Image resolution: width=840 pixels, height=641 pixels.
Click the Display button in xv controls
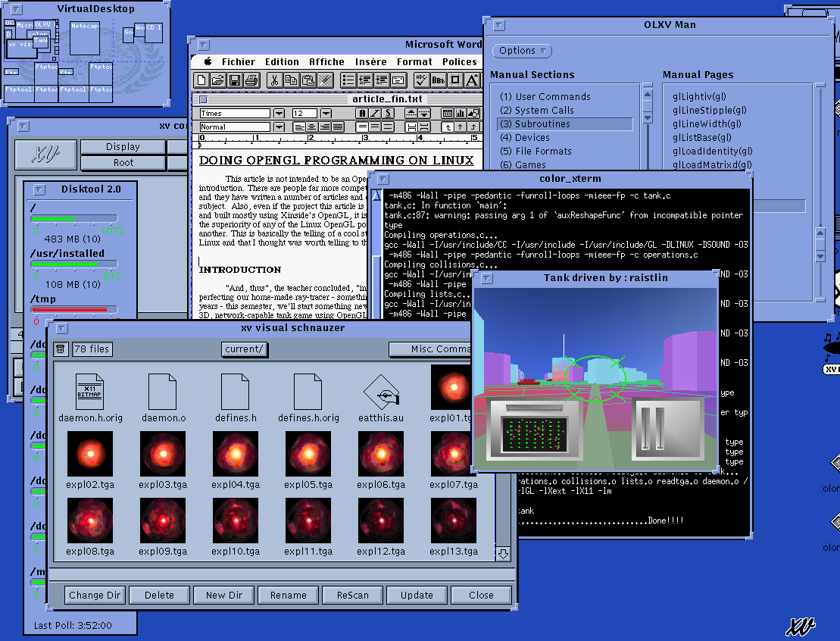123,146
